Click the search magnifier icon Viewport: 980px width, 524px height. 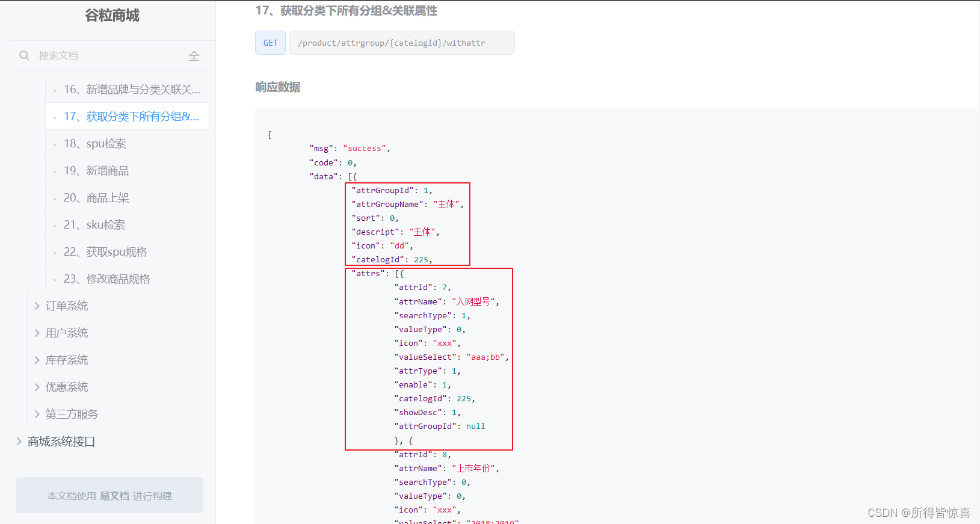click(24, 55)
